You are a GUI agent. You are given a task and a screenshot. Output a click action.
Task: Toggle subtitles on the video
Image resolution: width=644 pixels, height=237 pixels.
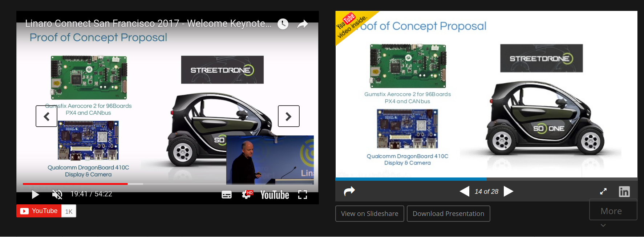[x=227, y=195]
